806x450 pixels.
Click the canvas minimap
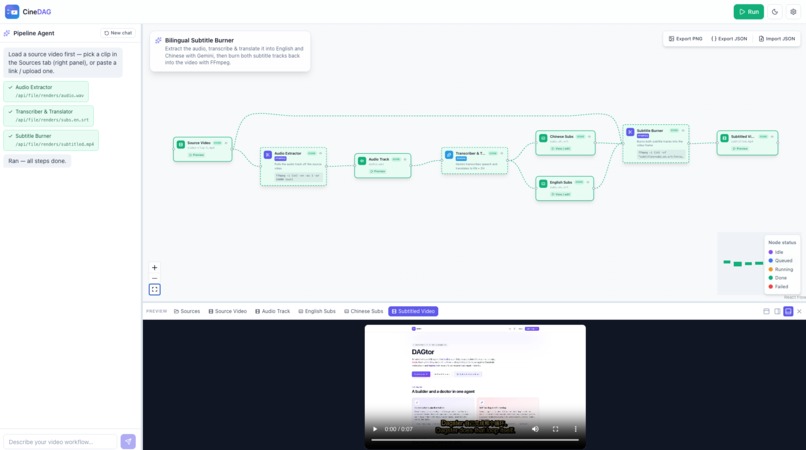point(741,263)
